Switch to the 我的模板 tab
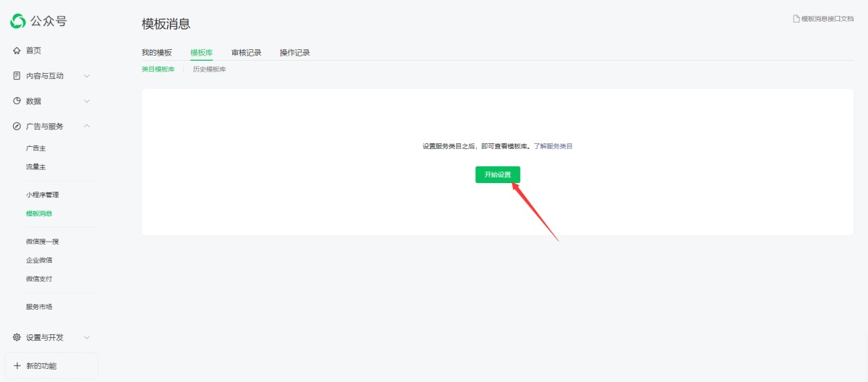This screenshot has height=382, width=868. pyautogui.click(x=156, y=53)
